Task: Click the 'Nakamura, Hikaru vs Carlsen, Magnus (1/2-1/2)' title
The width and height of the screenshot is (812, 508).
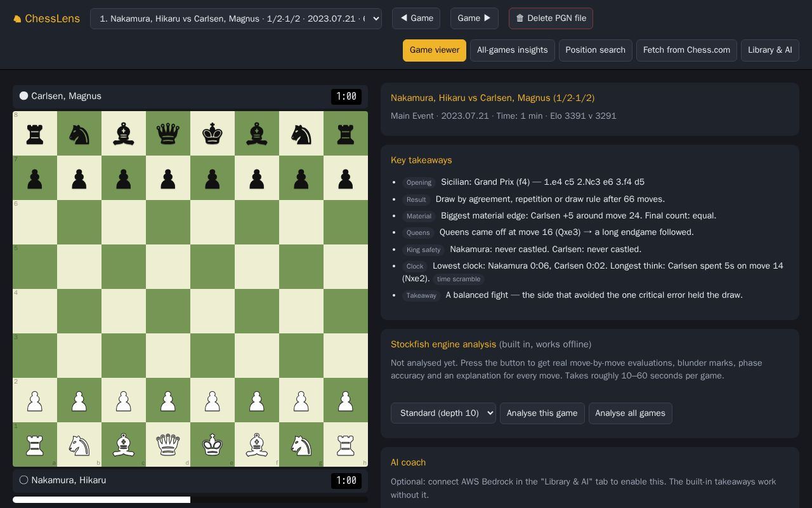Action: (x=493, y=98)
